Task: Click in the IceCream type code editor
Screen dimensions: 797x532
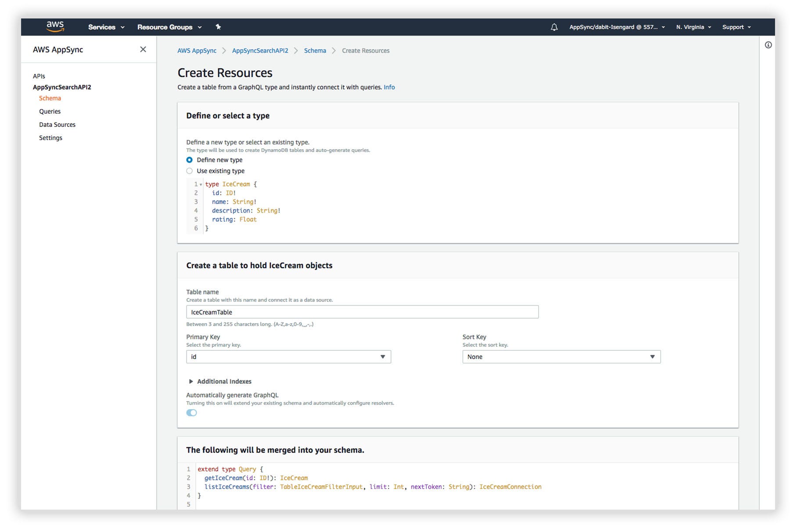Action: pos(458,206)
